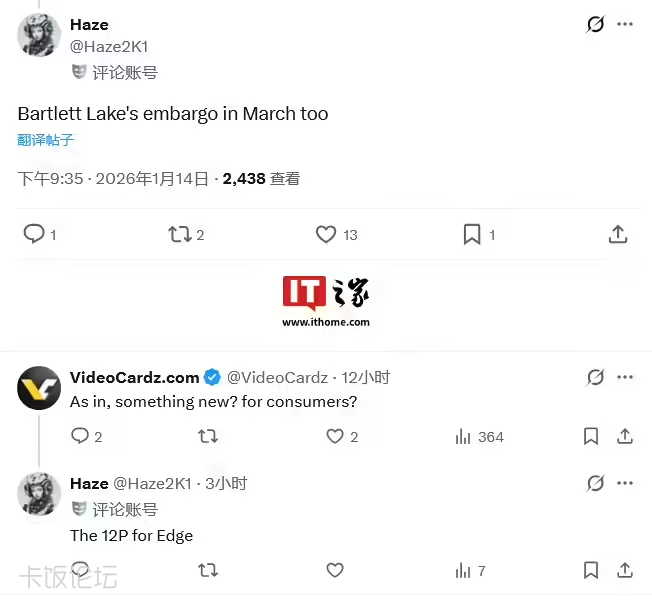View analytics of VideoCardz reply (364)
Image resolution: width=652 pixels, height=600 pixels.
coord(463,436)
